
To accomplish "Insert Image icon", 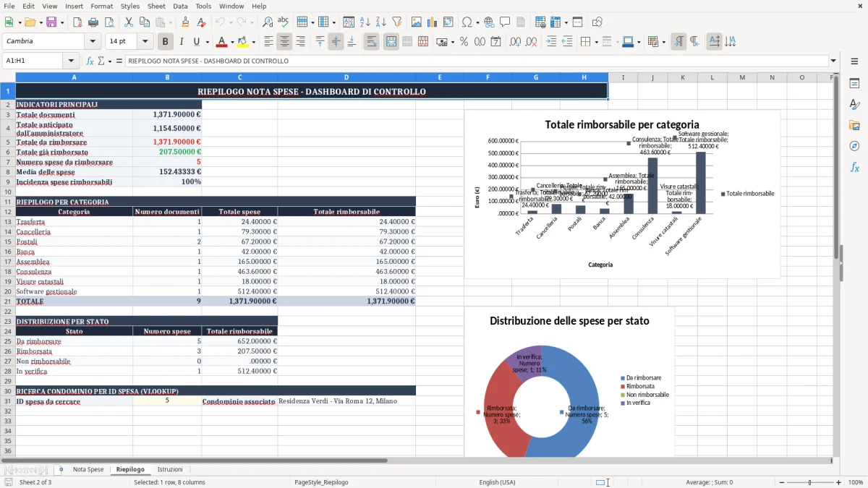I will [x=416, y=22].
